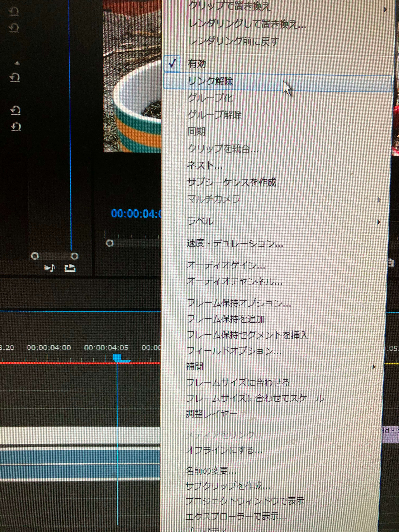Image resolution: width=399 pixels, height=532 pixels.
Task: Toggle the checked 有効 (Enable) item
Action: [197, 64]
